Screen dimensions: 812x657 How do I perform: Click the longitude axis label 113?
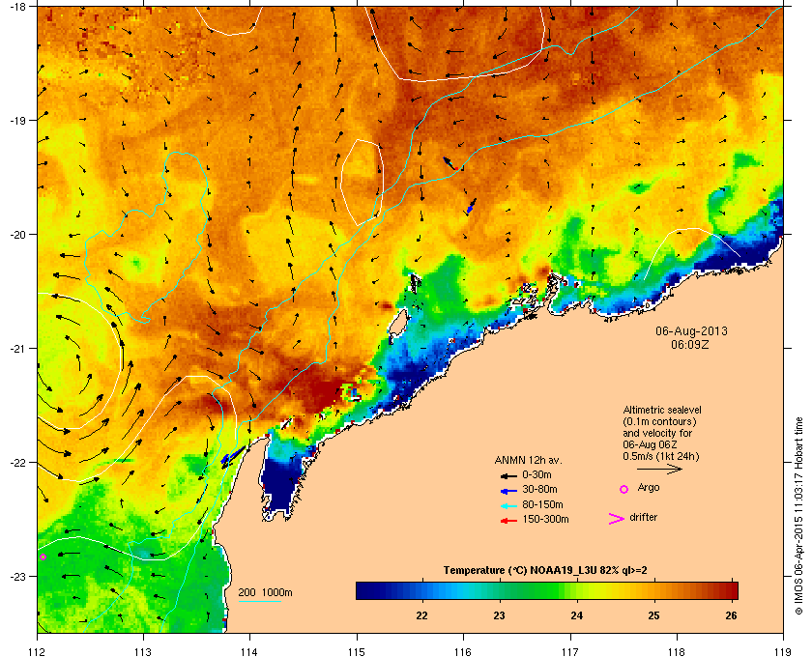pos(143,651)
